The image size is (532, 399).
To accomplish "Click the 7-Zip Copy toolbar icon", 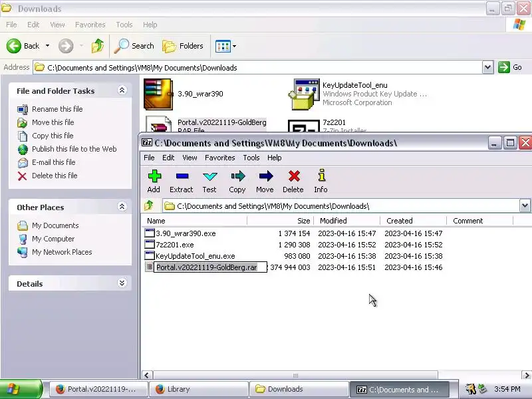I will click(237, 176).
